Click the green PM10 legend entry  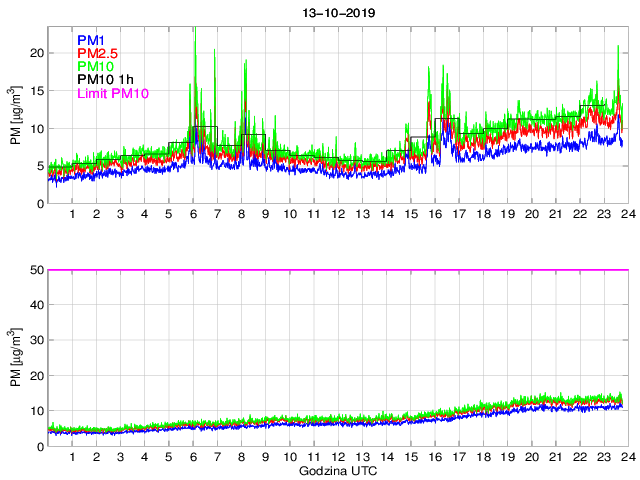click(x=96, y=67)
